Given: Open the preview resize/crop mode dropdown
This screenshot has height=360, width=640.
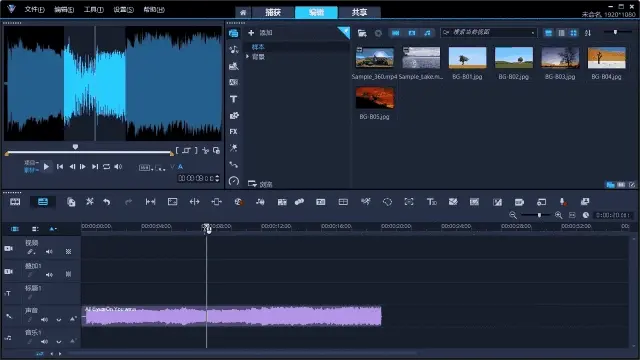Looking at the screenshot, I should click(x=160, y=167).
